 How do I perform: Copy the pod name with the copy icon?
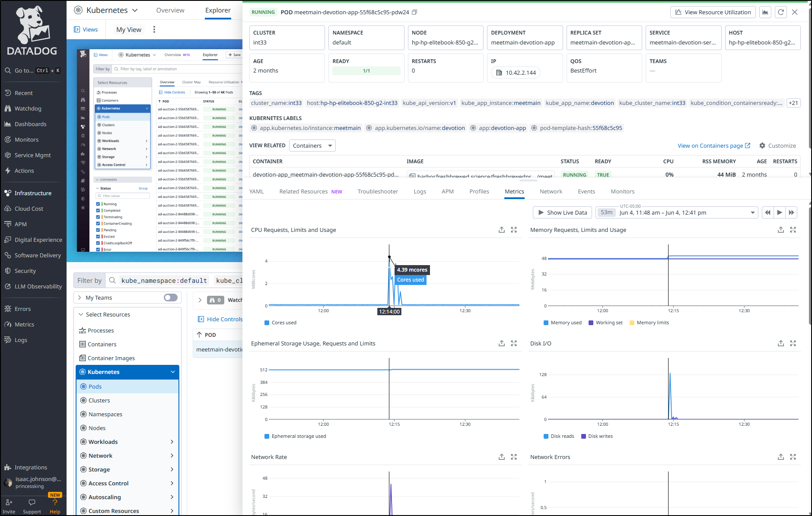(x=414, y=12)
